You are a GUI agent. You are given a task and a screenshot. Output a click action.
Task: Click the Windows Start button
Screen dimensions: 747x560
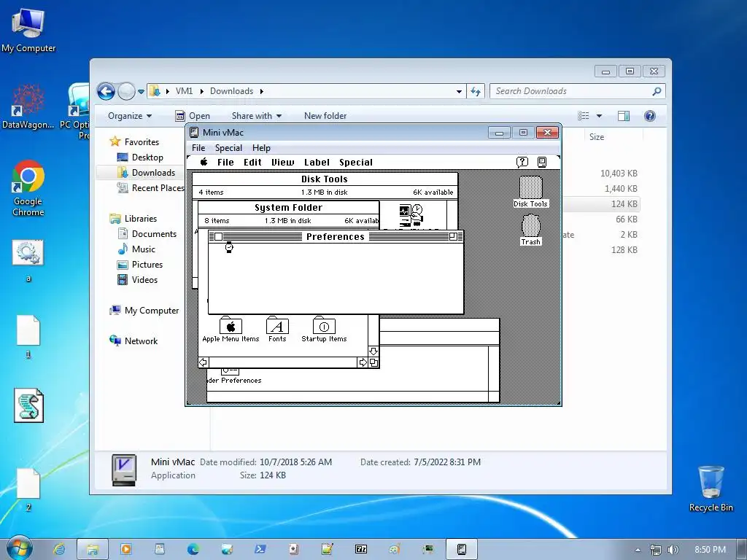(19, 548)
